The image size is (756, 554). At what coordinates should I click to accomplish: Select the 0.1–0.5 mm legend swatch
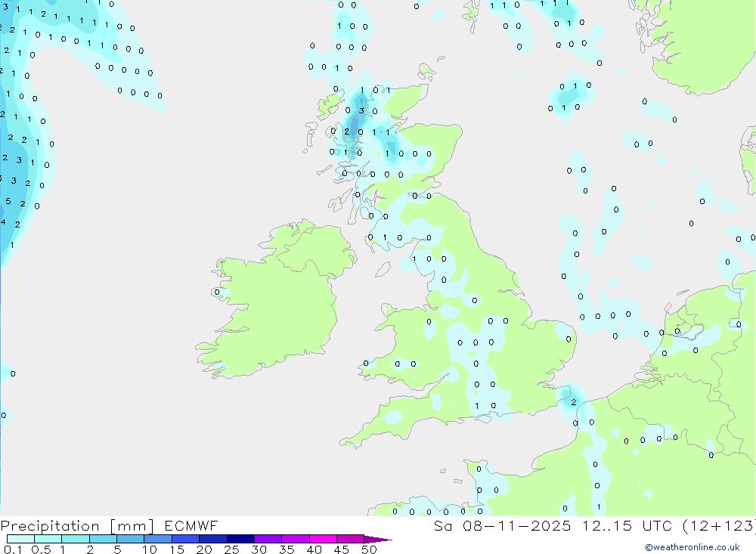[20, 539]
